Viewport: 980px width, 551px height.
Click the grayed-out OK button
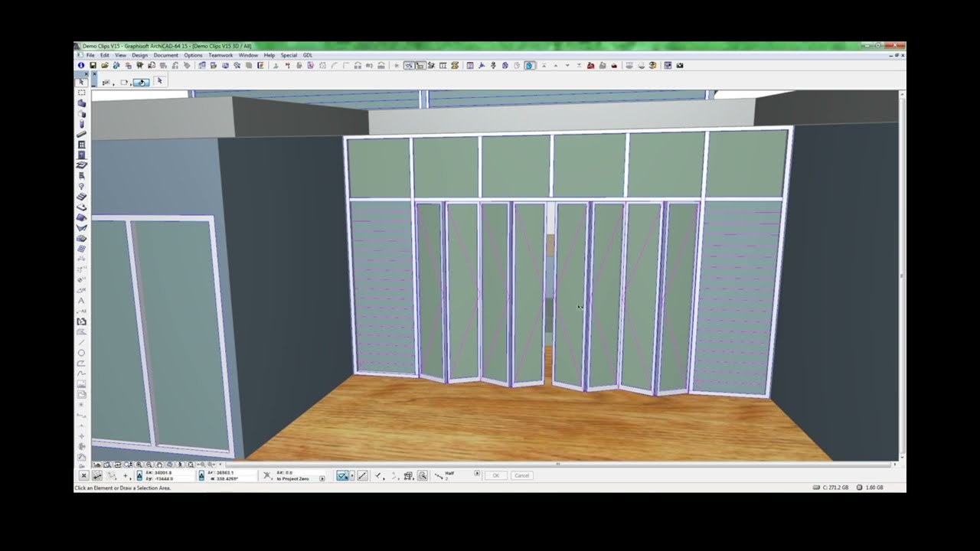point(495,475)
